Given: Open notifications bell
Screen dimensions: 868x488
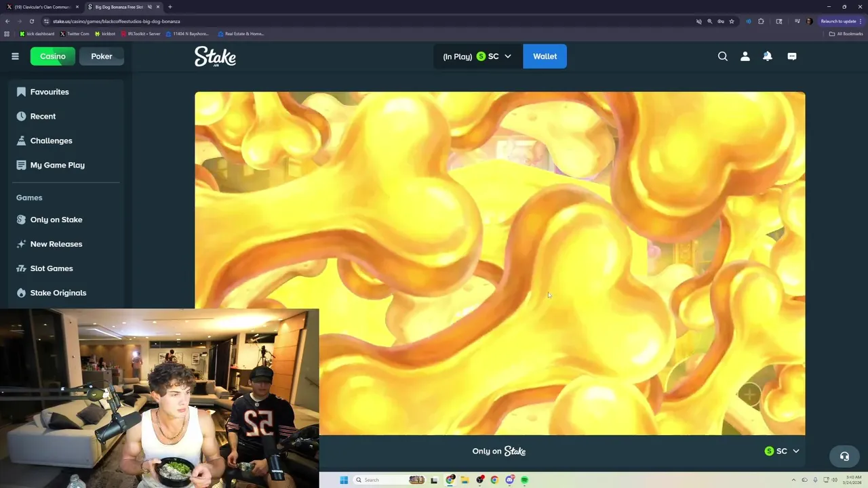Looking at the screenshot, I should [768, 56].
